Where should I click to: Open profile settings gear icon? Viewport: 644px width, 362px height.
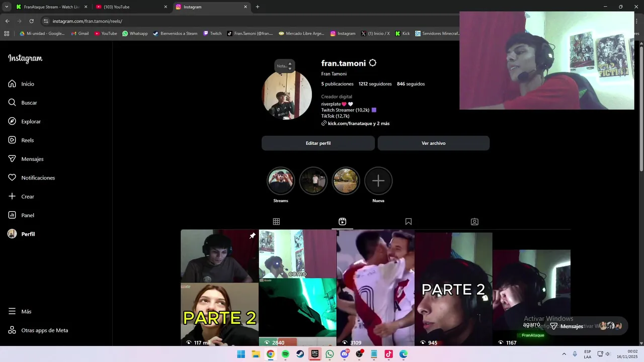373,63
